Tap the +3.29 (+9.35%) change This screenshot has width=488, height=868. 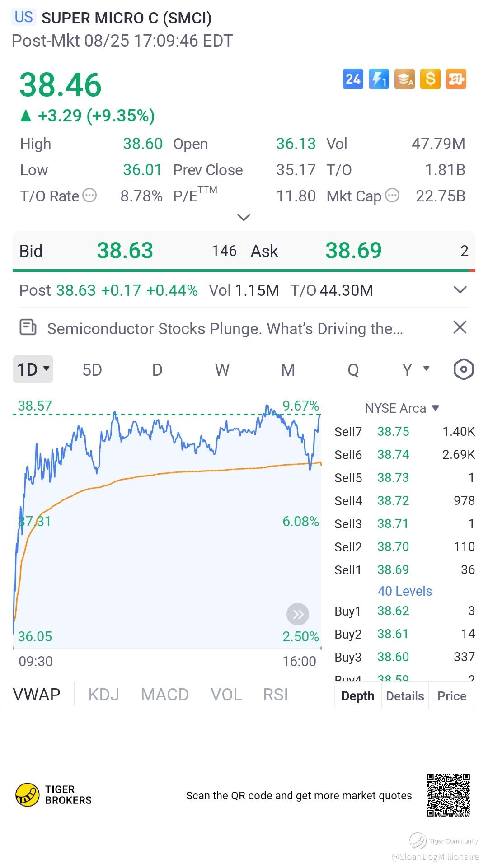click(x=88, y=116)
